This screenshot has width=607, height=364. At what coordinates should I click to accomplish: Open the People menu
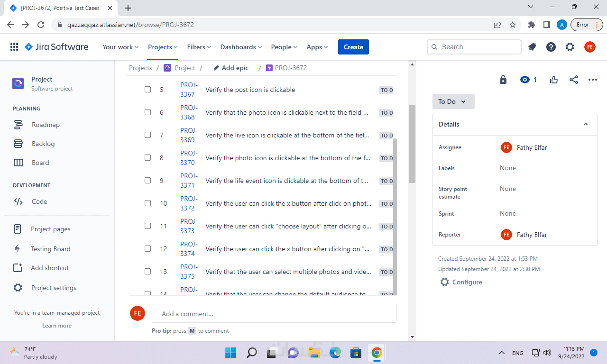[284, 47]
